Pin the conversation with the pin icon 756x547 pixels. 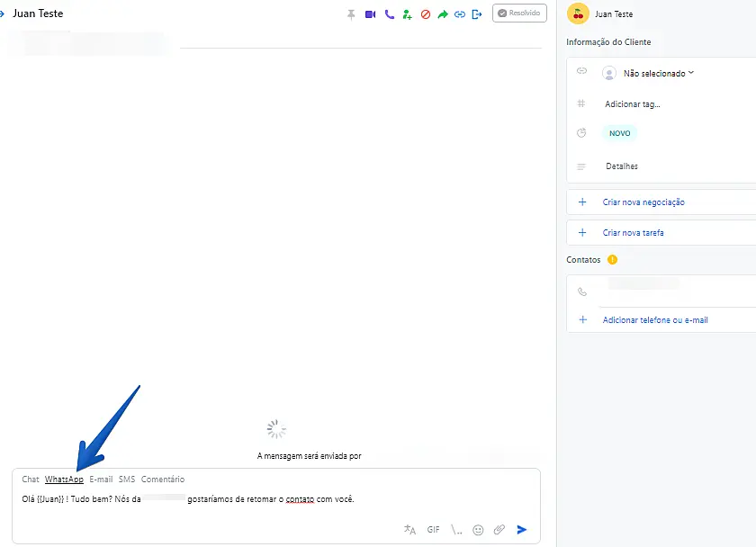[351, 14]
